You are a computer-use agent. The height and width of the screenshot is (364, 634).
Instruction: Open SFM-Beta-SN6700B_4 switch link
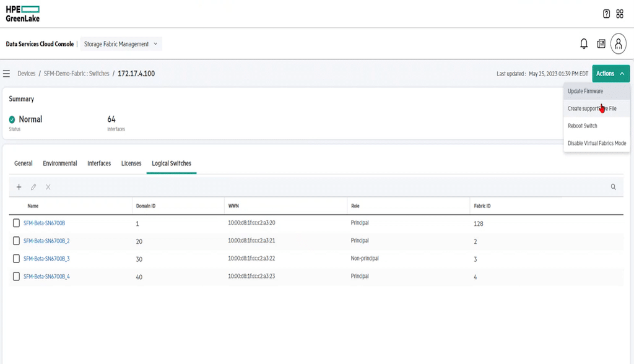tap(46, 277)
